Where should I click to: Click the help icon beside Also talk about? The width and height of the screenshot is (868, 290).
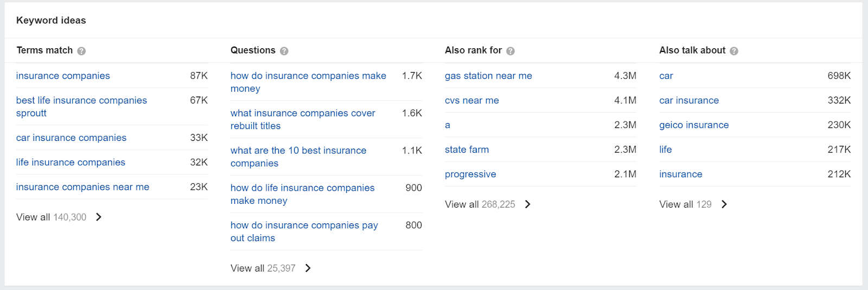tap(734, 51)
